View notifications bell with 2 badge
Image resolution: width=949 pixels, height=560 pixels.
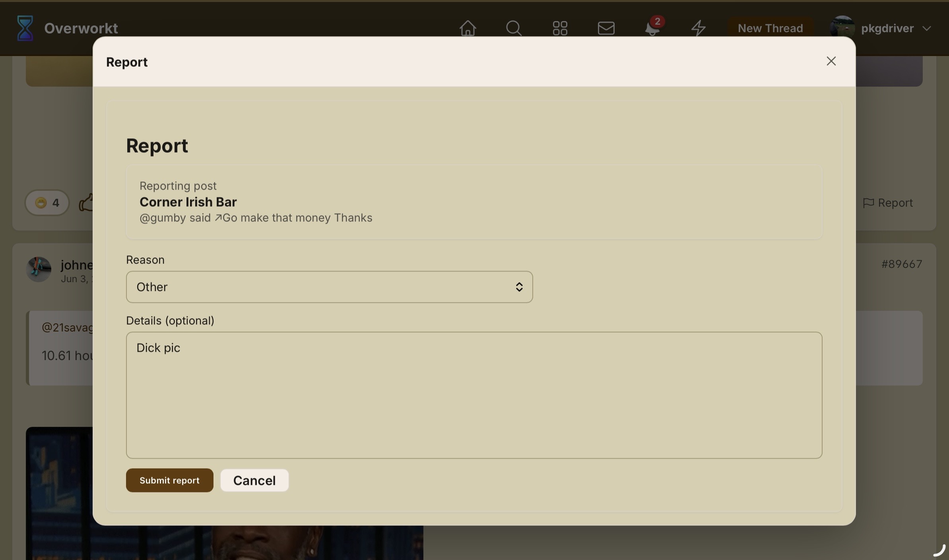653,27
